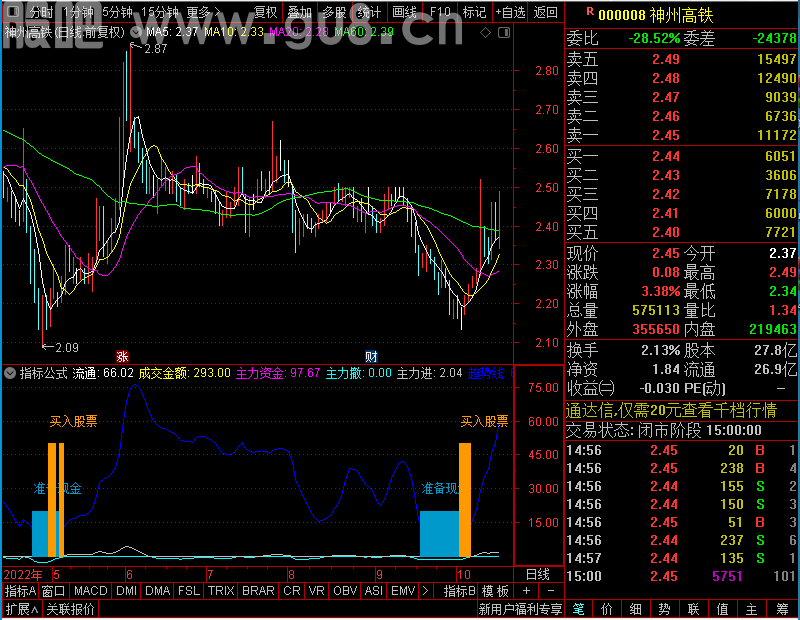Click the blue 财 event marker

pyautogui.click(x=371, y=356)
